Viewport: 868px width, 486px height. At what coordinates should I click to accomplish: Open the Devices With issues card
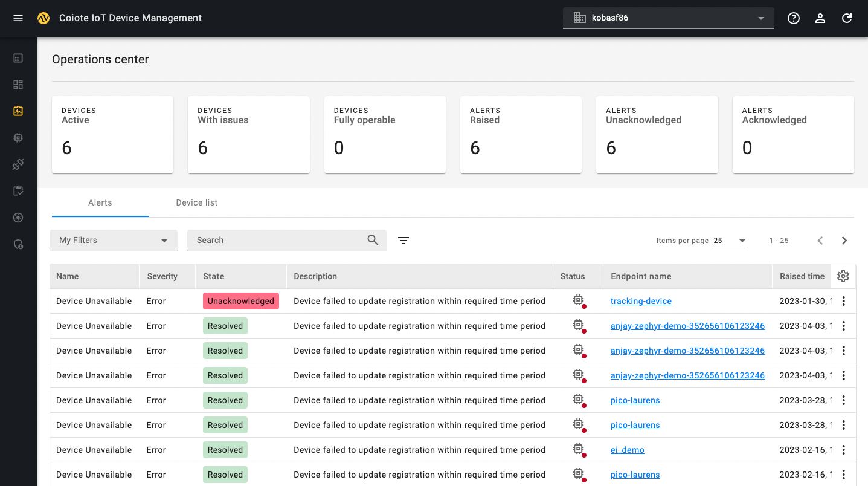(249, 135)
